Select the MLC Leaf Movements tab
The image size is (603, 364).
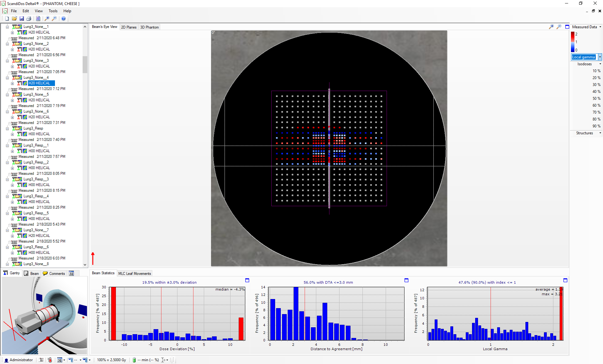(134, 274)
